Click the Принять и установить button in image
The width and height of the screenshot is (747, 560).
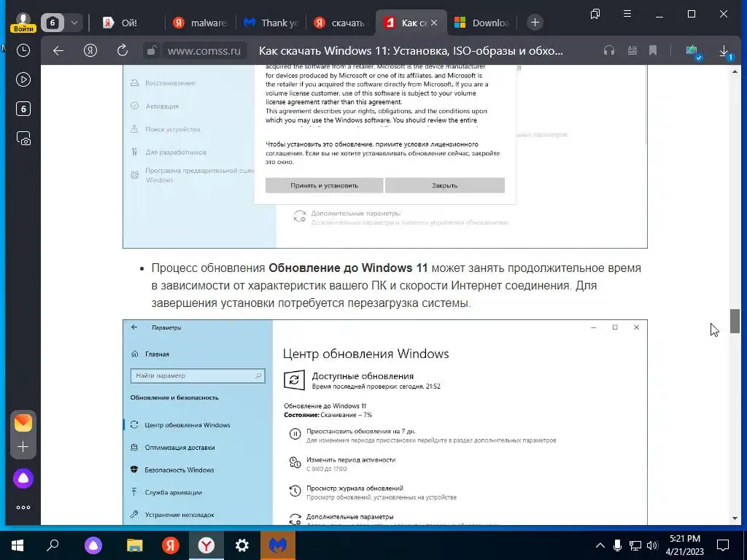coord(324,185)
